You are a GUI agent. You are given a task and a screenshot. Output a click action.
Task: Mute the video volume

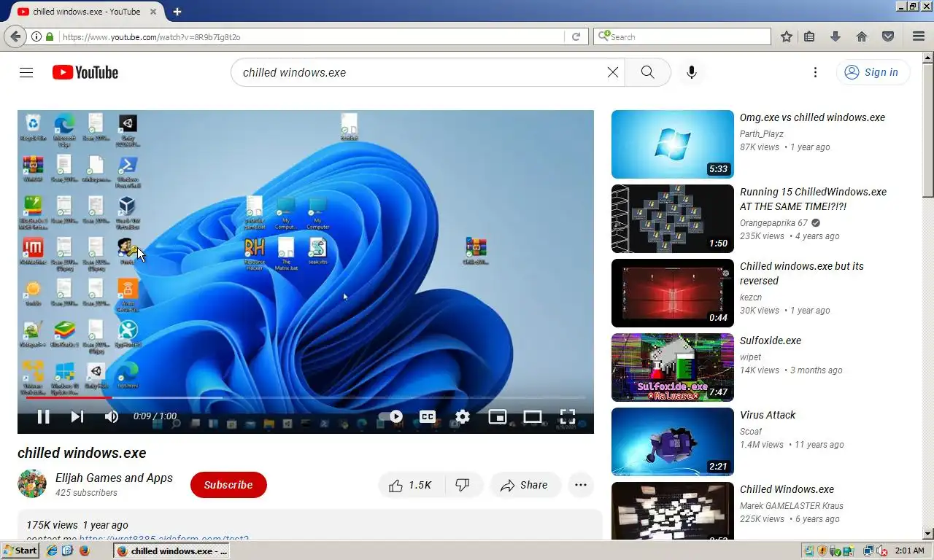111,416
